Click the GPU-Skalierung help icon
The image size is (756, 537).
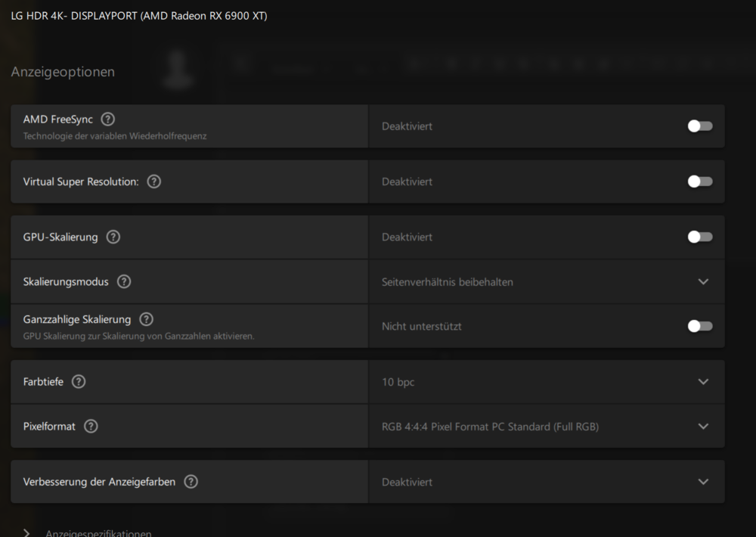click(x=113, y=237)
